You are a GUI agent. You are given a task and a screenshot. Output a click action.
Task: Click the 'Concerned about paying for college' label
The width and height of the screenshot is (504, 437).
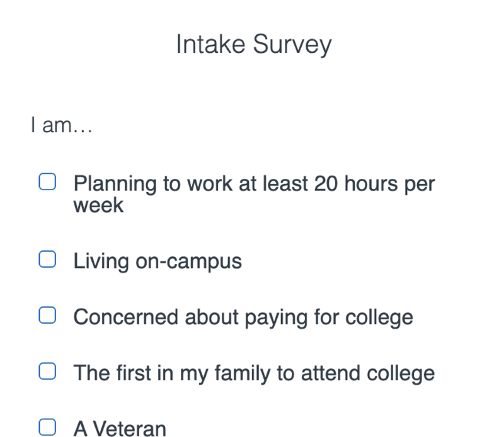point(243,317)
